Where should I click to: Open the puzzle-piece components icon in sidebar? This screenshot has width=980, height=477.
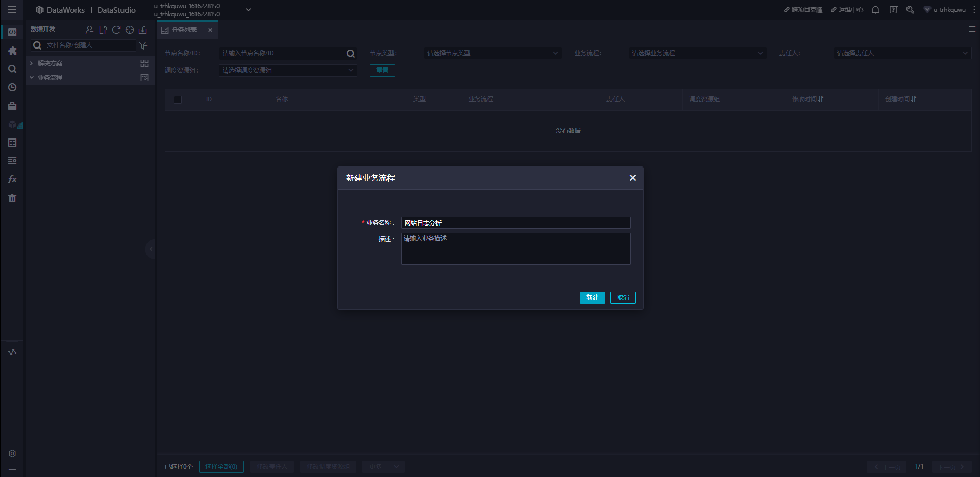(12, 51)
